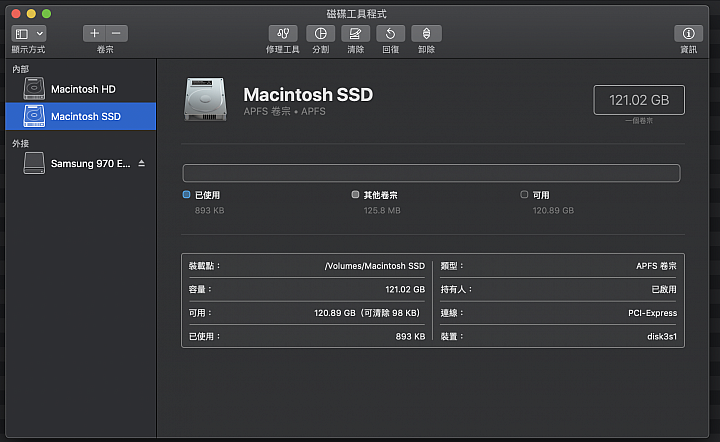This screenshot has width=720, height=442.
Task: Click the Macintosh SSD title heading
Action: coord(308,95)
